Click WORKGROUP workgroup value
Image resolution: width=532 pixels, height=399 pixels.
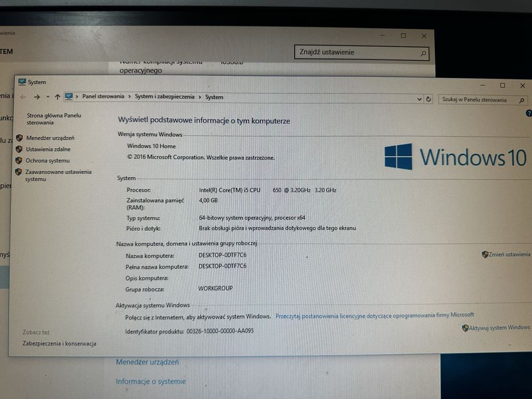(216, 288)
